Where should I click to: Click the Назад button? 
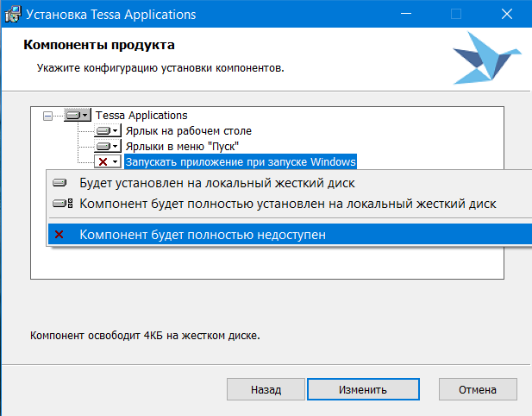click(x=266, y=389)
